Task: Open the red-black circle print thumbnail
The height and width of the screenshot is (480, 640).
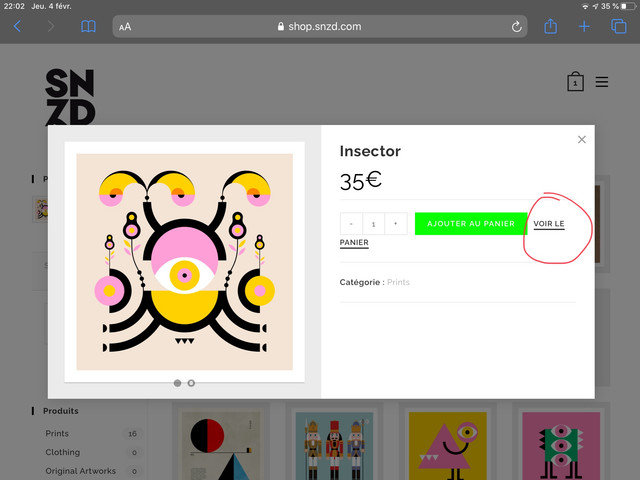Action: [x=221, y=446]
